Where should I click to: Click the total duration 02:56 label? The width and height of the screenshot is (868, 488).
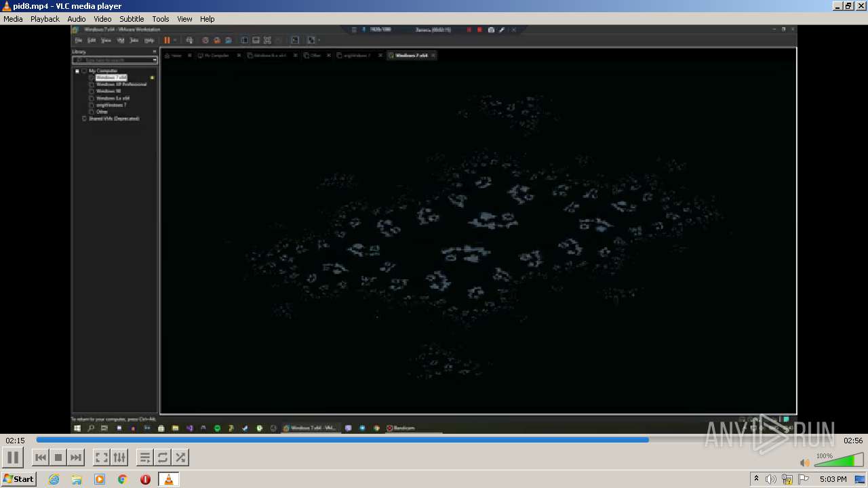[852, 441]
